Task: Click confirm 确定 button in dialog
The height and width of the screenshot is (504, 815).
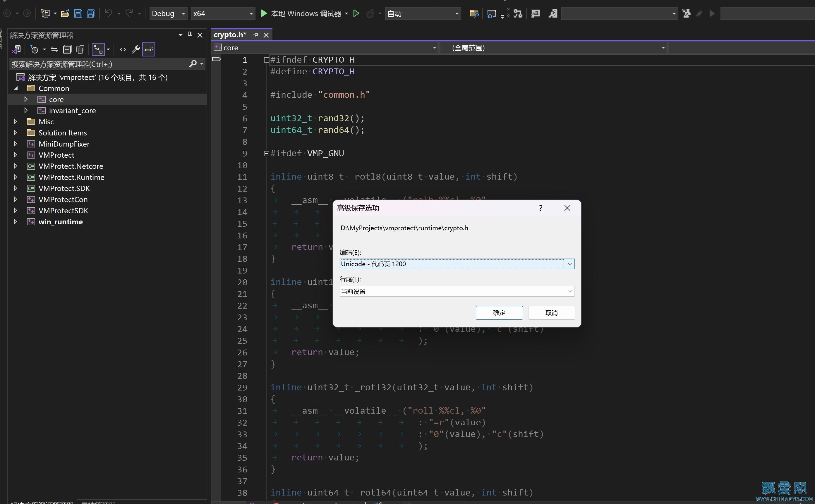Action: point(500,312)
